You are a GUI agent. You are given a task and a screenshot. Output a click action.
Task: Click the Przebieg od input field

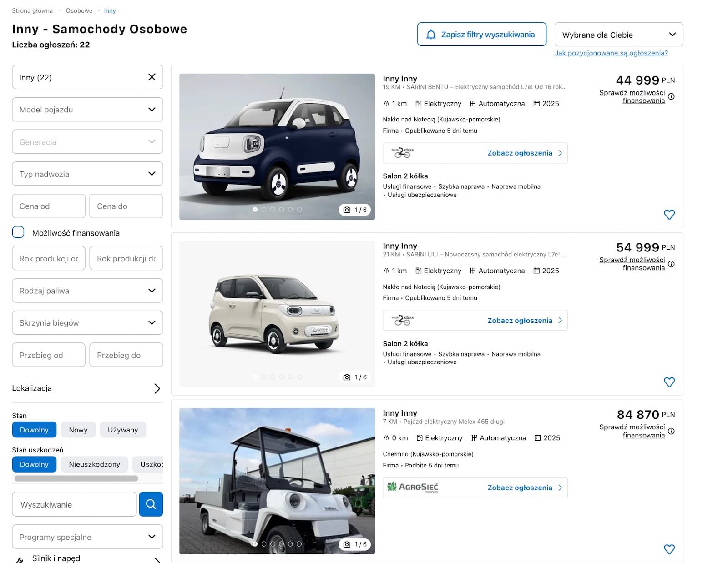49,355
